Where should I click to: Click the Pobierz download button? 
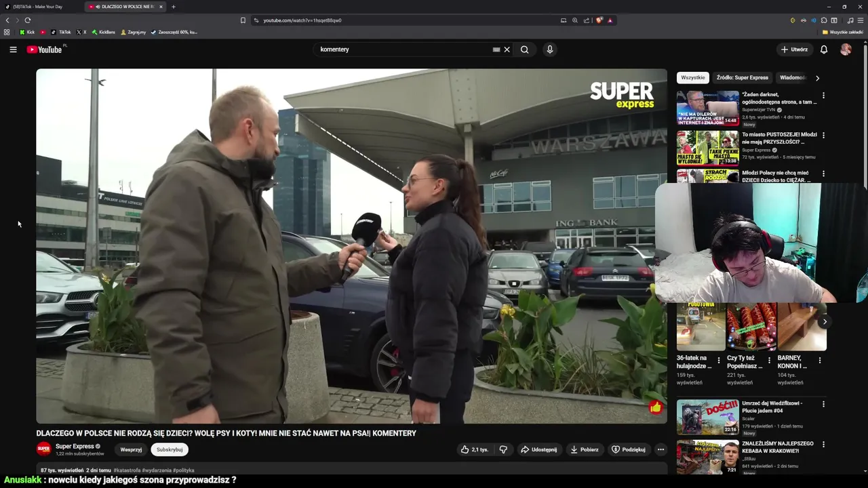click(585, 449)
